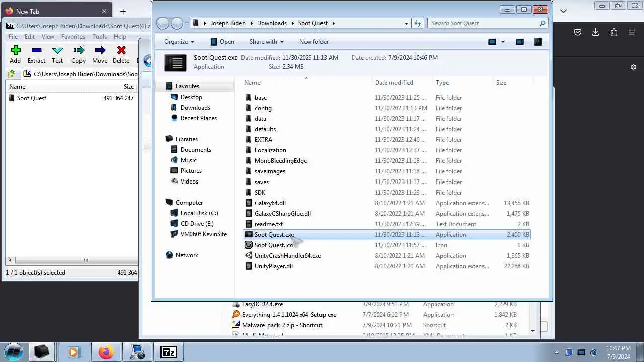This screenshot has height=362, width=644.
Task: Click the Name column header in 7-Zip
Action: [17, 87]
